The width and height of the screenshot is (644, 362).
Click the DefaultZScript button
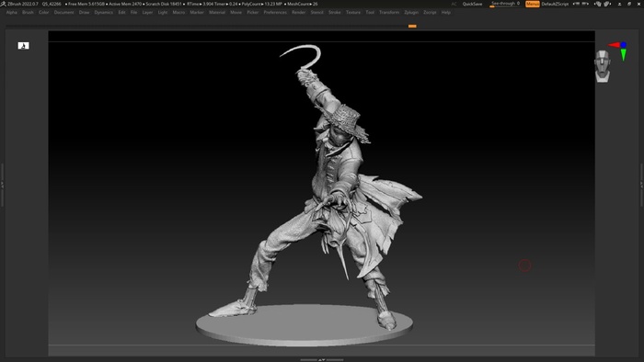point(555,4)
